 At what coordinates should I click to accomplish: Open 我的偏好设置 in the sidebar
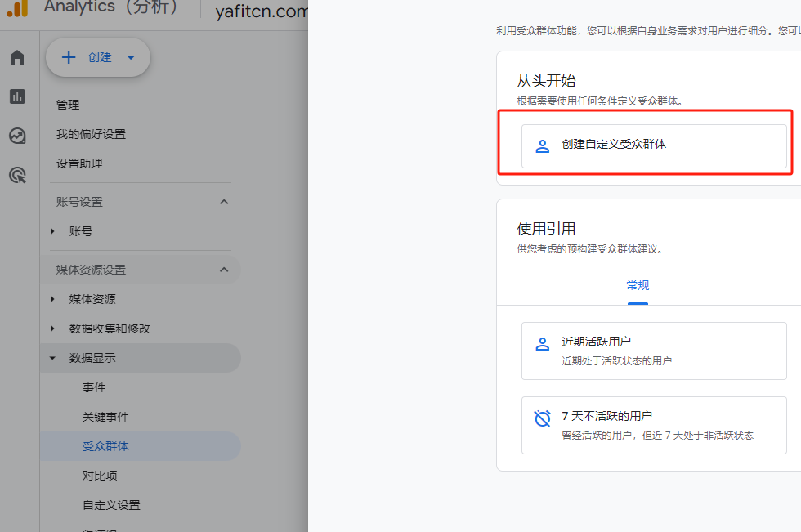pos(91,134)
